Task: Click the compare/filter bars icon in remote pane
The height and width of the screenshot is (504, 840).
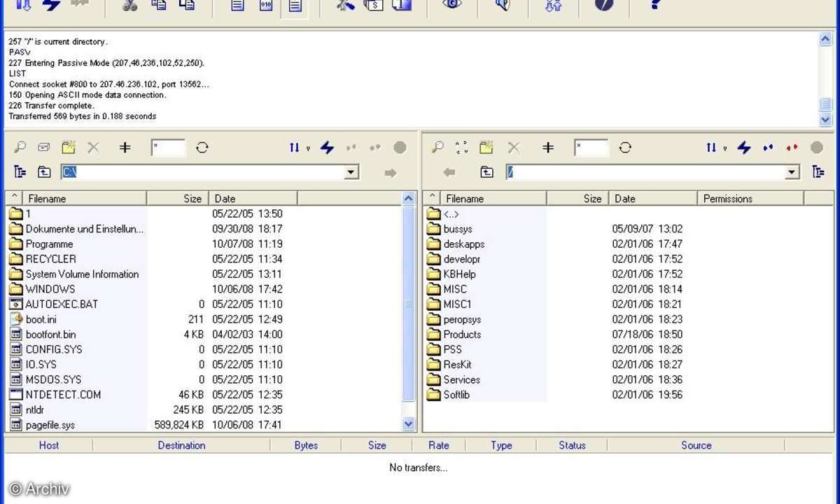Action: point(548,148)
